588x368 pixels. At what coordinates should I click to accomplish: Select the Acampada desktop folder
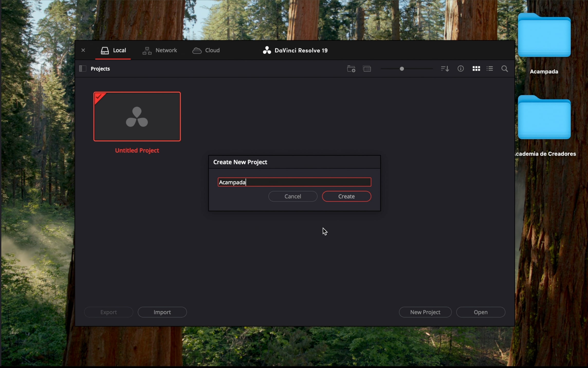pyautogui.click(x=544, y=36)
